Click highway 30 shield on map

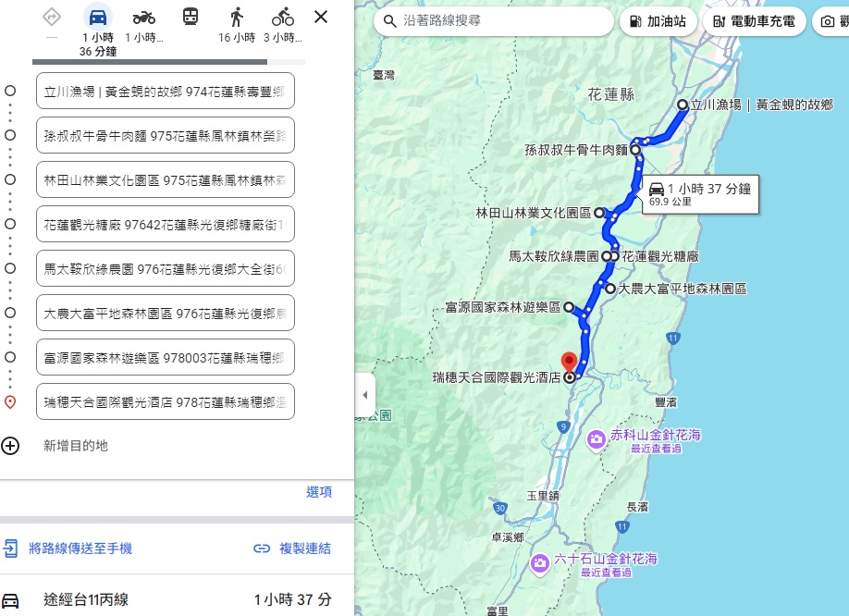point(500,508)
